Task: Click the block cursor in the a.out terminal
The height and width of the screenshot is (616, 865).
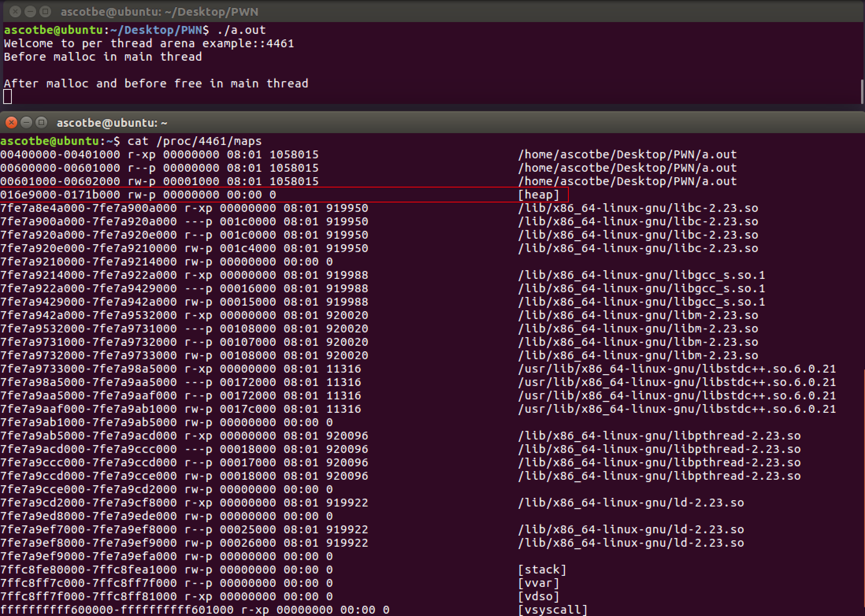Action: pos(7,97)
